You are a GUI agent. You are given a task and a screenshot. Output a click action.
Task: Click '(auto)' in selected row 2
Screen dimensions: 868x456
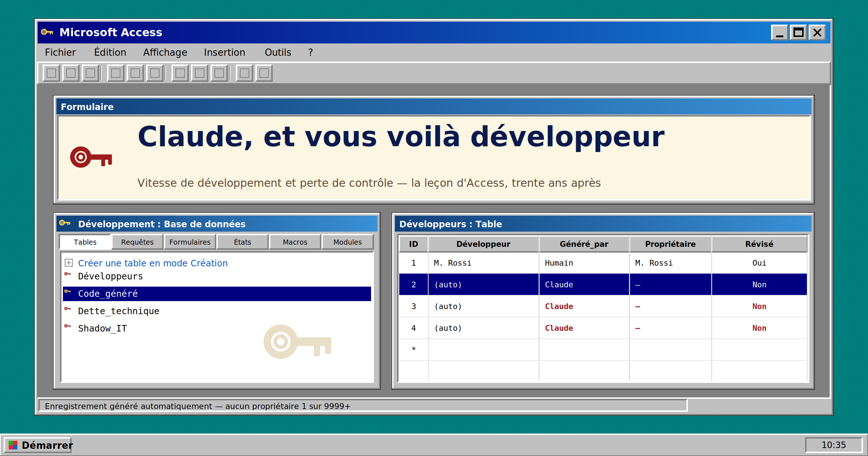point(484,285)
